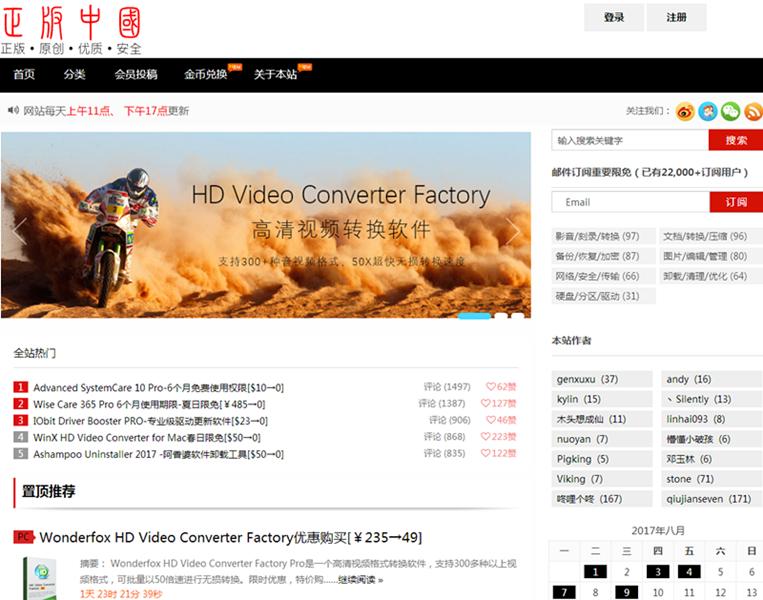The image size is (763, 600).
Task: Click the red 搜索 button
Action: (x=736, y=140)
